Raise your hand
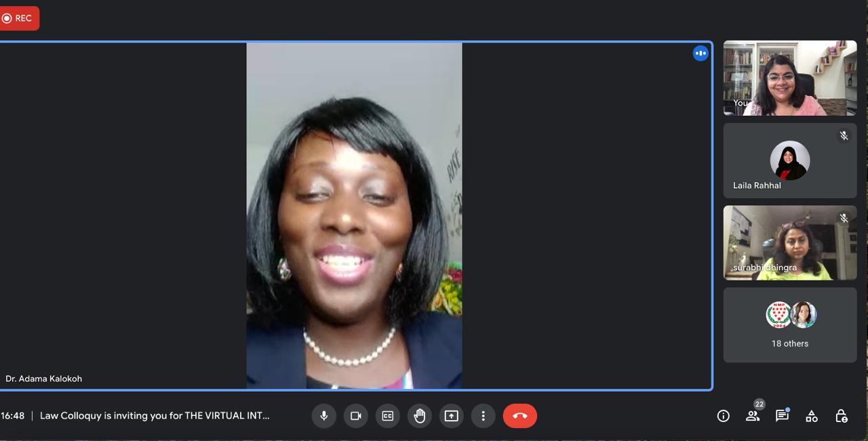 (420, 416)
